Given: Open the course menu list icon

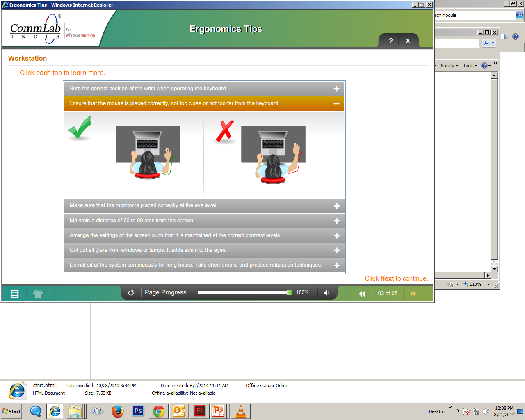Looking at the screenshot, I should 14,294.
